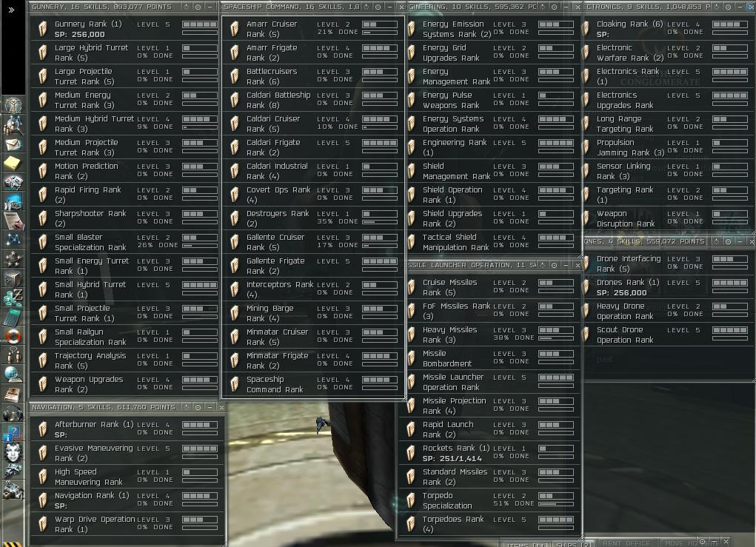Select the Mining Barge Rank (4) row
Screen dimensions: 756x547
pyautogui.click(x=313, y=313)
